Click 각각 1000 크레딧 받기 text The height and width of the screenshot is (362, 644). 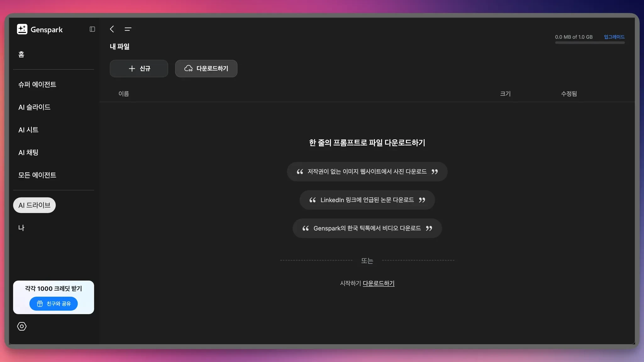pyautogui.click(x=53, y=288)
